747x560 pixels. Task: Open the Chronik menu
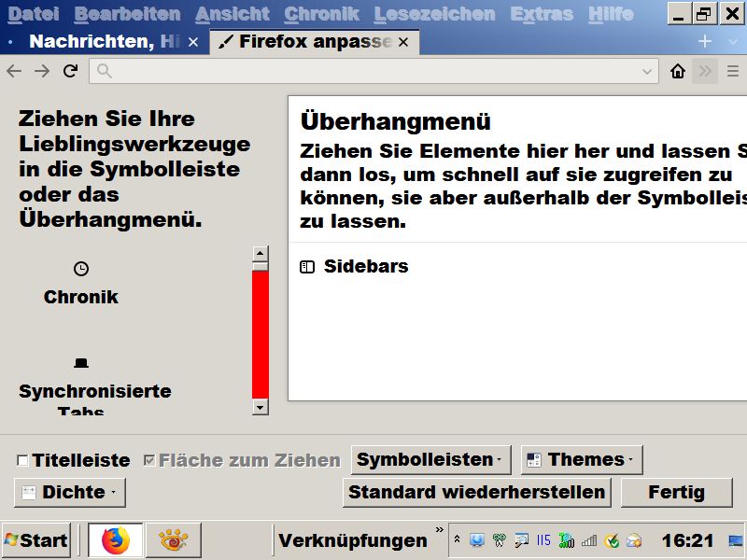321,14
